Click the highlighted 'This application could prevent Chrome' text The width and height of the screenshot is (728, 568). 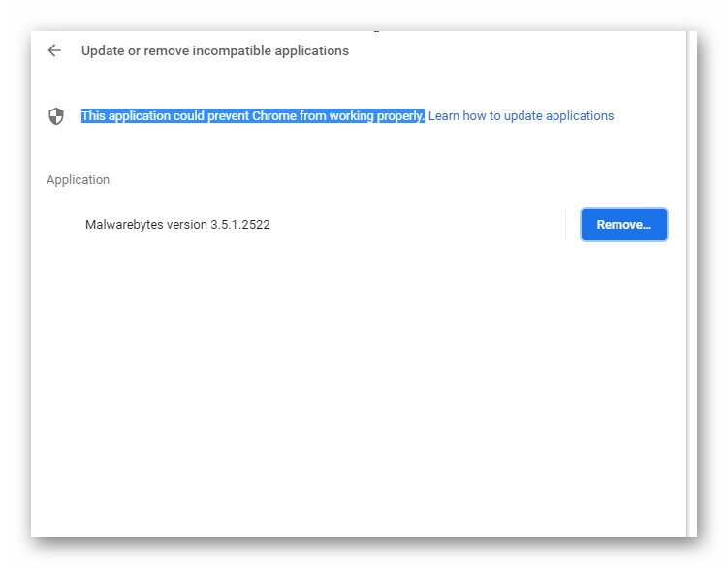(x=253, y=115)
